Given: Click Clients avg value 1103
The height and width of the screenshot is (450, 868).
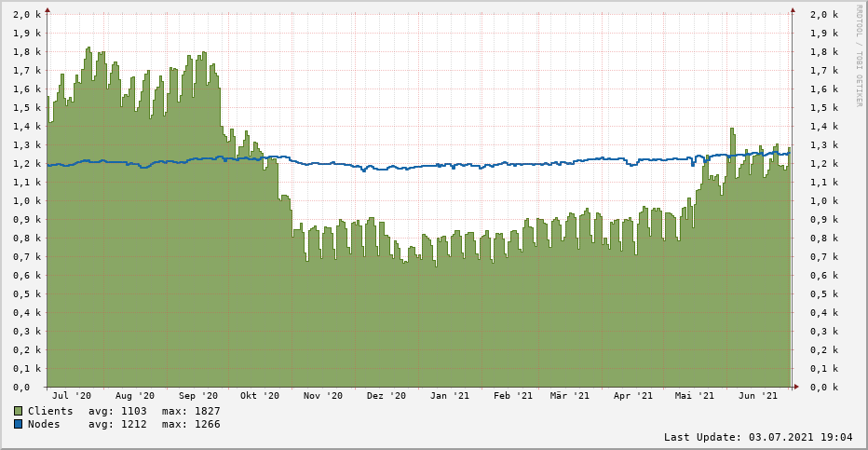Looking at the screenshot, I should [134, 411].
